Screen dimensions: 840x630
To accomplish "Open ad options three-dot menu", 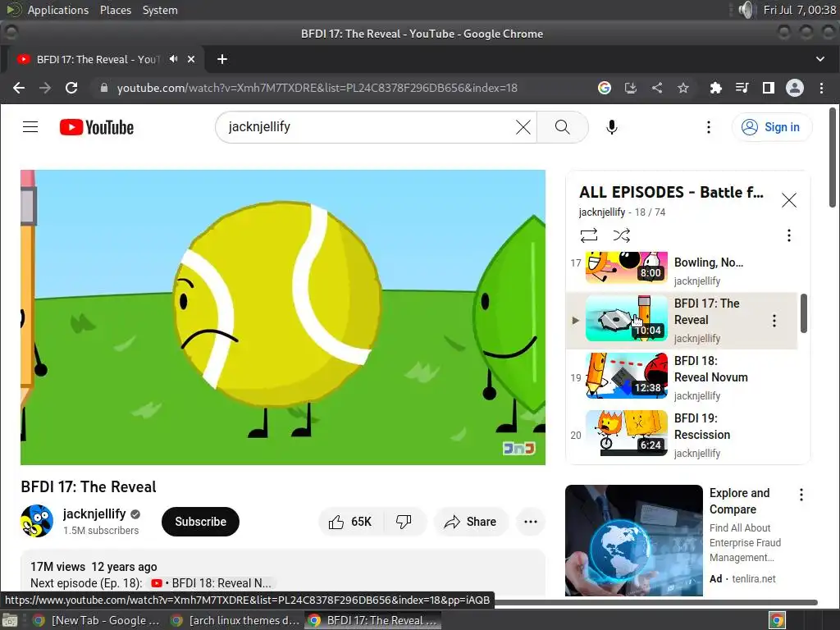I will (x=801, y=495).
